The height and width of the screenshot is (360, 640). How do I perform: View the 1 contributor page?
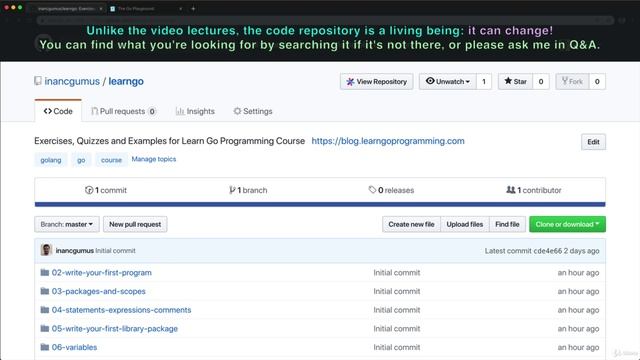533,190
